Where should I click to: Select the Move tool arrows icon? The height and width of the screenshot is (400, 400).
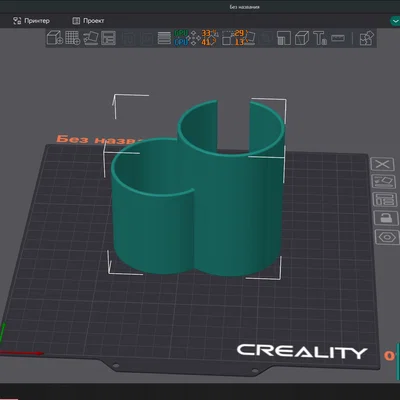point(194,38)
